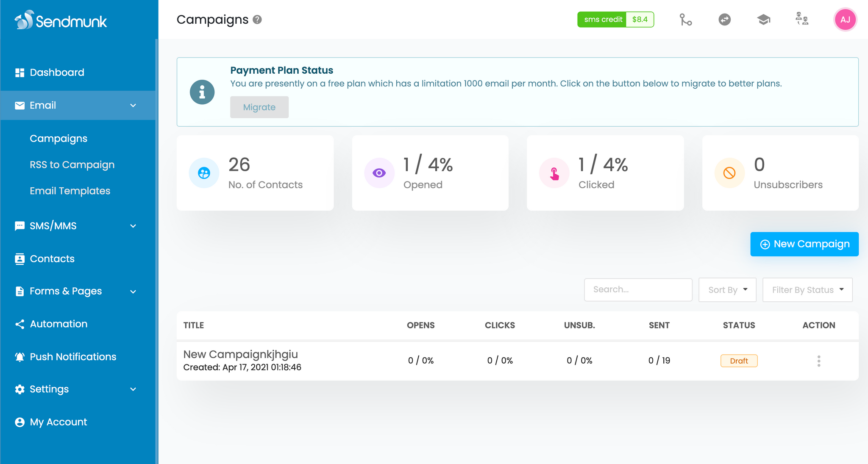Open three-dot action menu for New Campaignkjhgiu
The width and height of the screenshot is (868, 464).
(818, 361)
